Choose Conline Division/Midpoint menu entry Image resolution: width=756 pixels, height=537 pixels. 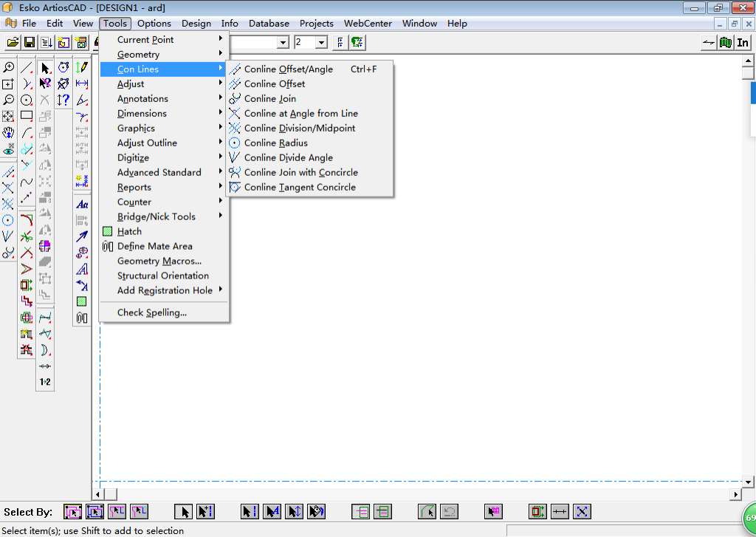pyautogui.click(x=299, y=128)
